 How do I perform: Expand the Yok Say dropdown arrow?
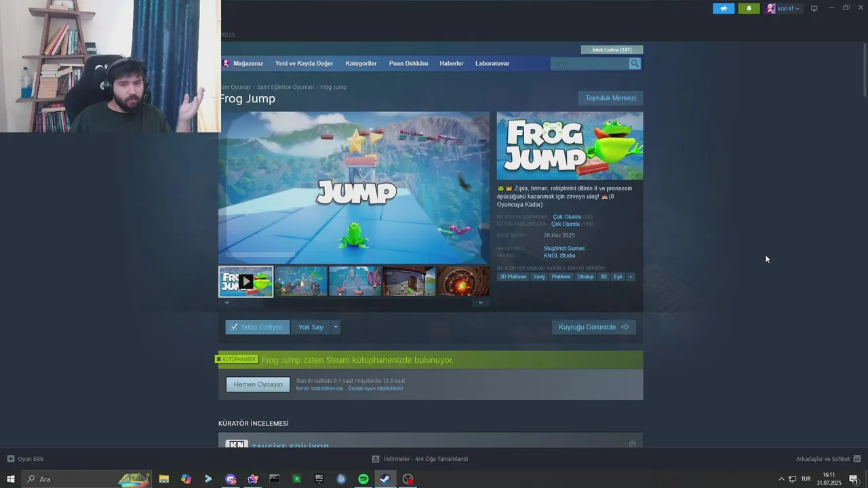pos(336,327)
